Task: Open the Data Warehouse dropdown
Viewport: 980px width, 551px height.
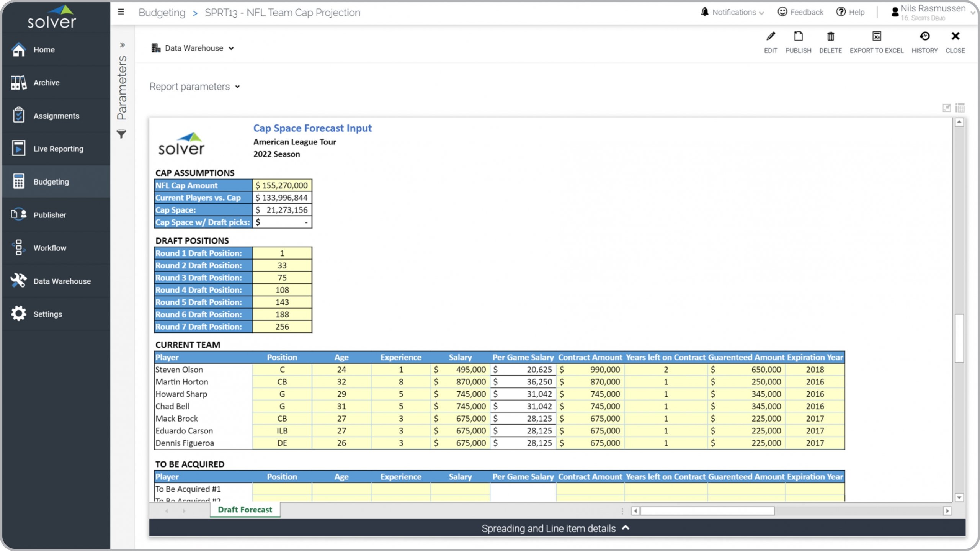Action: pyautogui.click(x=193, y=48)
